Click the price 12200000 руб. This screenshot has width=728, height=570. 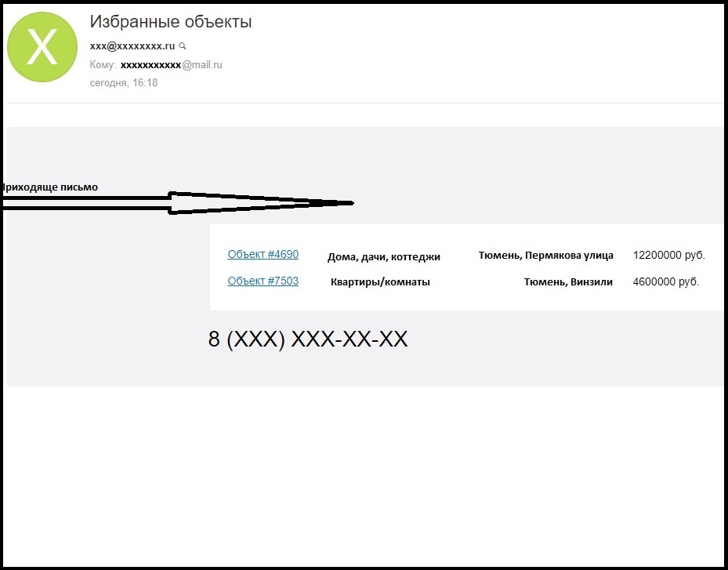[669, 255]
